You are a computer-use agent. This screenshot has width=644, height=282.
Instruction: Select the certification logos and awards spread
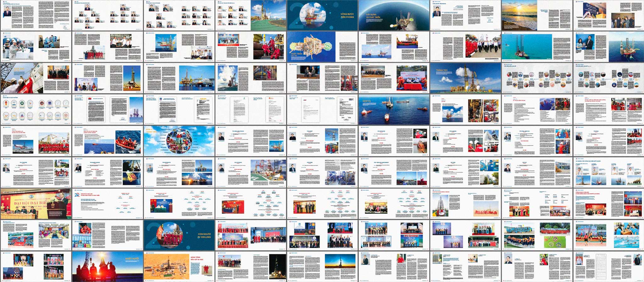point(36,110)
